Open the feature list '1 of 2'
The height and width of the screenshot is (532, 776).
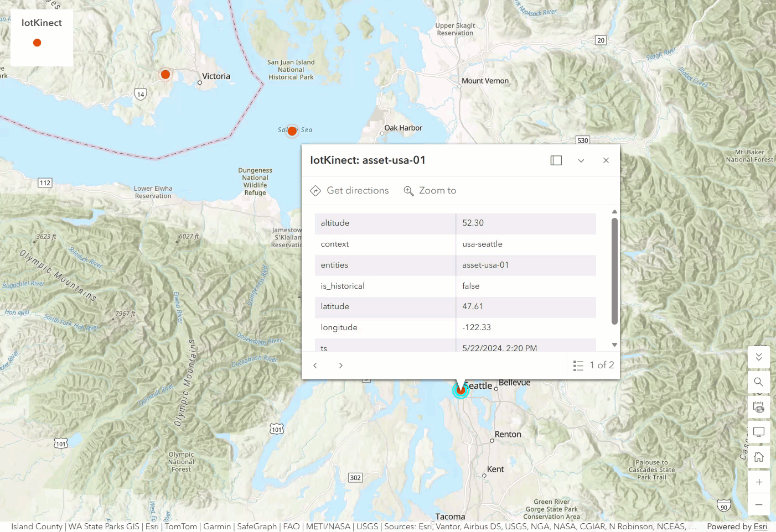(593, 366)
